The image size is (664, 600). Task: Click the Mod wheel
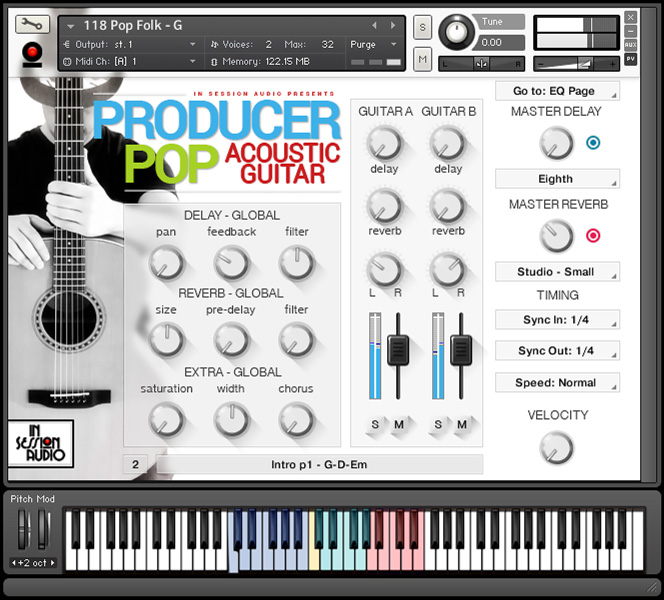(x=44, y=529)
